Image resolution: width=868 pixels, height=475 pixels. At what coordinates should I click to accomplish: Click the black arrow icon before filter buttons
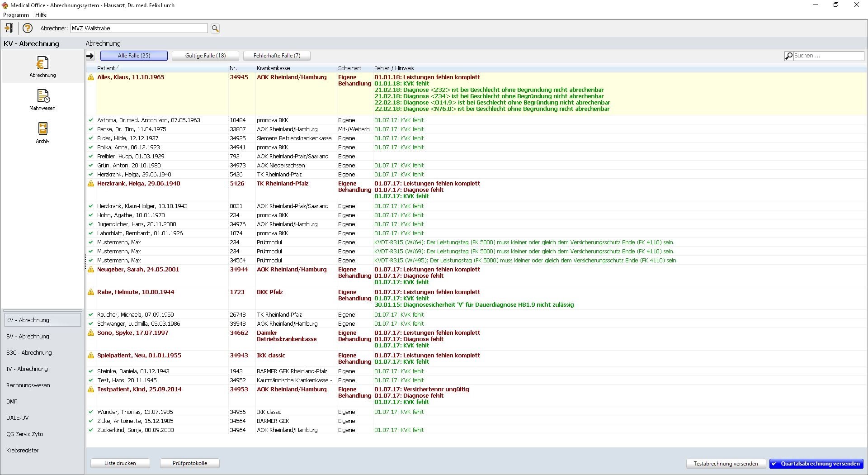click(90, 55)
